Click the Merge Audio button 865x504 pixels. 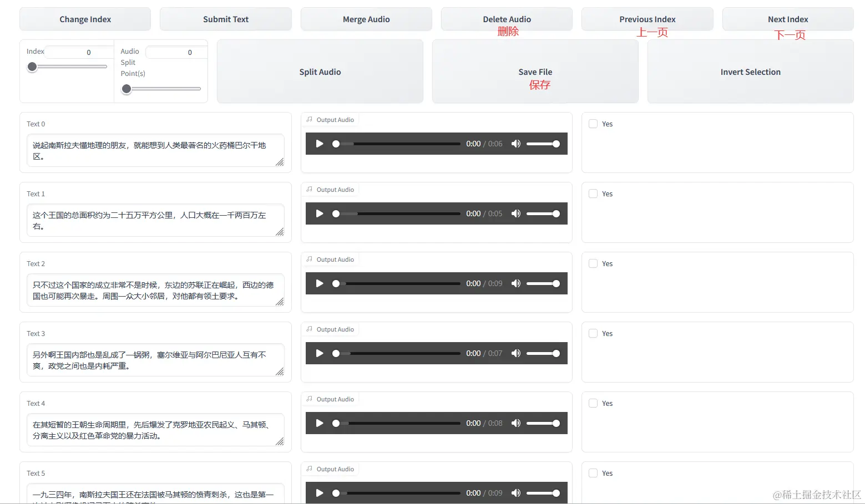(366, 19)
